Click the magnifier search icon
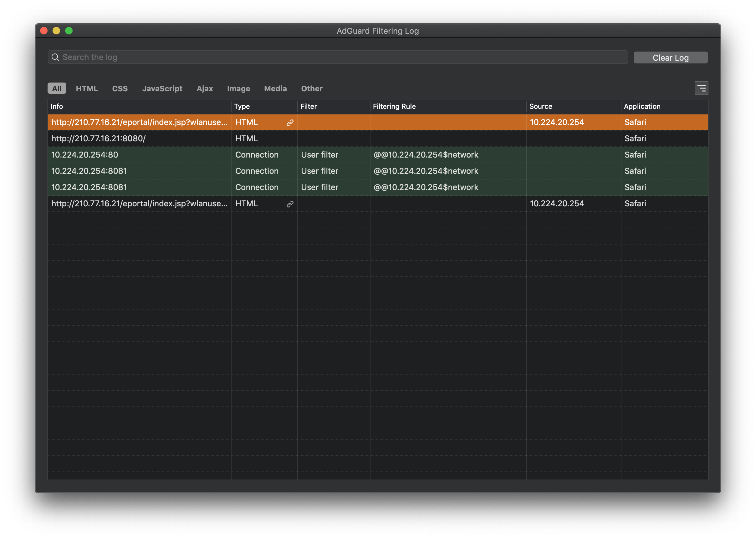The width and height of the screenshot is (756, 539). pyautogui.click(x=55, y=58)
